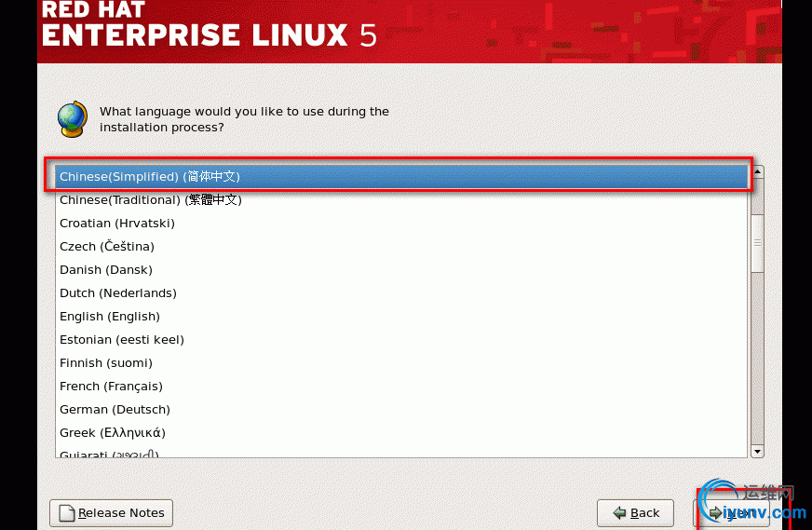Pick Greek (Ελληνικά) entry
Image resolution: width=812 pixels, height=530 pixels.
pyautogui.click(x=401, y=433)
